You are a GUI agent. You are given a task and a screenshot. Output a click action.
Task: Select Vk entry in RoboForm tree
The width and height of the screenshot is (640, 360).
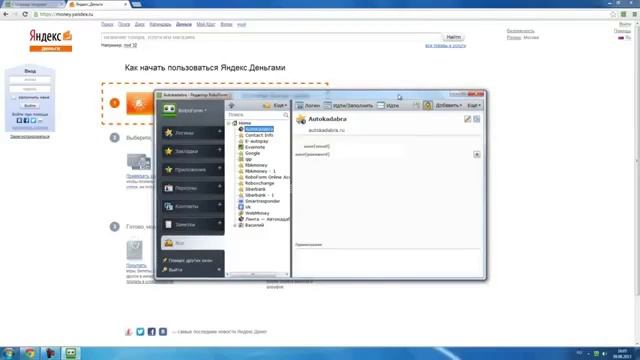pos(248,207)
